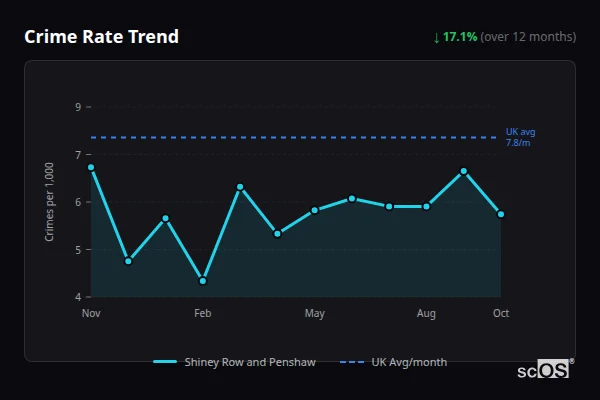The height and width of the screenshot is (400, 600).
Task: Click the March data point near 6.3
Action: pos(240,187)
